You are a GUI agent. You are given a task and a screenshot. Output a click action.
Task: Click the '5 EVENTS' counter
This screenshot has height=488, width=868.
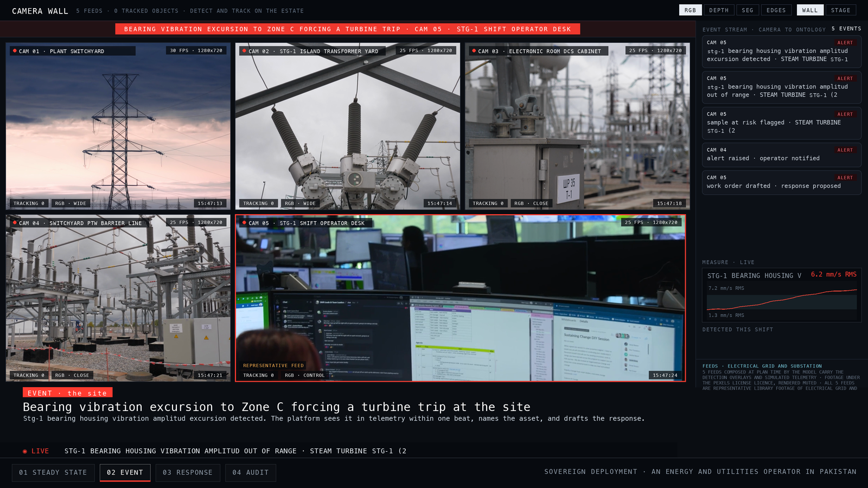[x=846, y=29]
